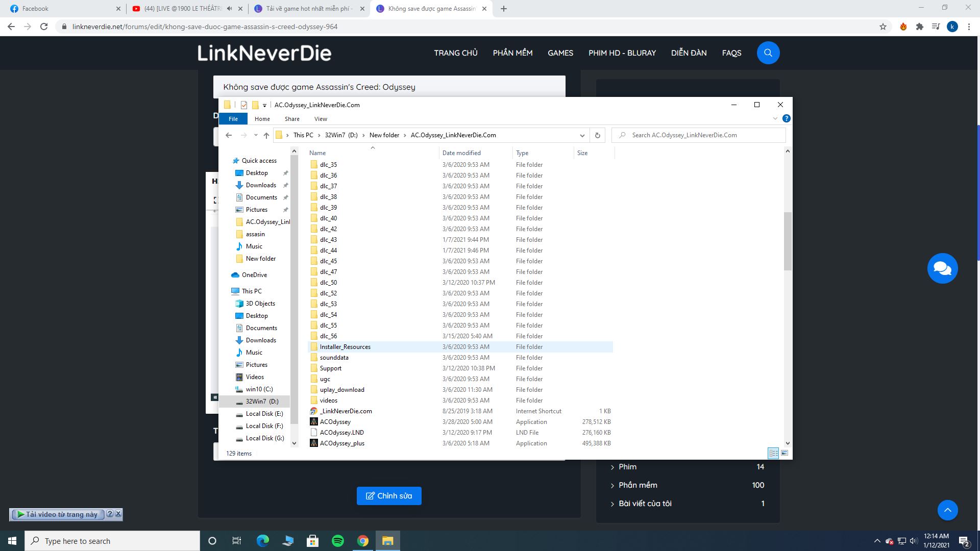The height and width of the screenshot is (551, 980).
Task: Reload the browser page
Action: pos(44,27)
